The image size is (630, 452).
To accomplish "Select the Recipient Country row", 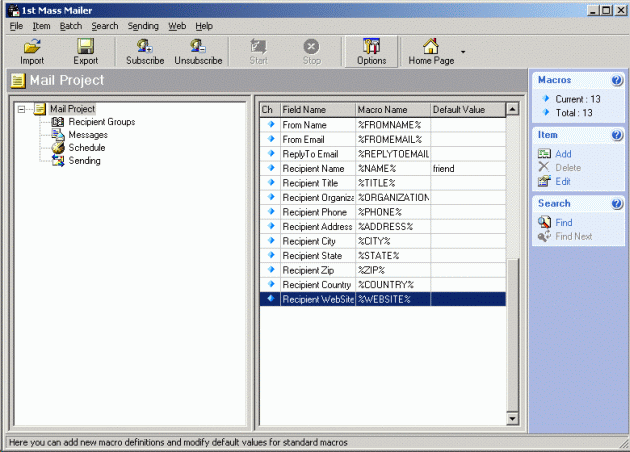I will [382, 284].
